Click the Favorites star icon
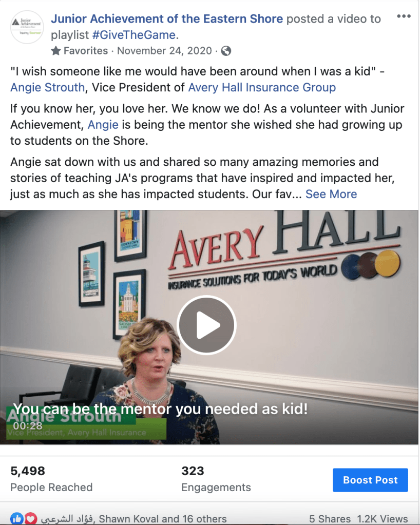The height and width of the screenshot is (525, 420). 56,51
